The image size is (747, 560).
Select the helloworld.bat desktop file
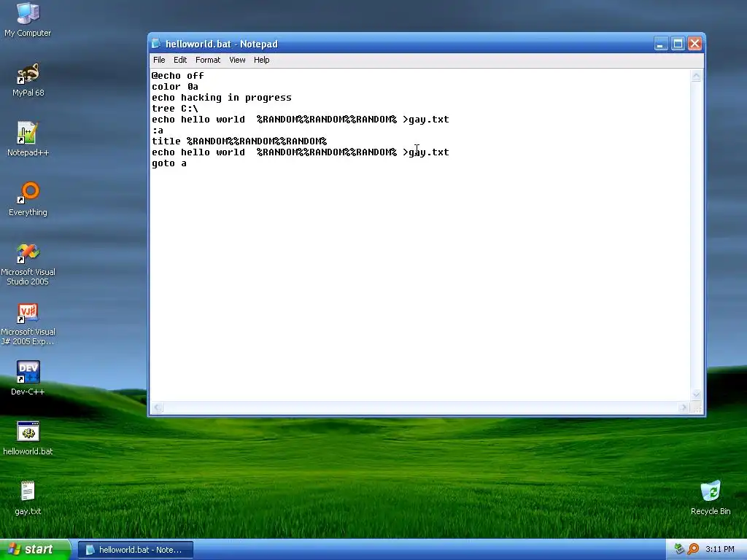pos(28,438)
